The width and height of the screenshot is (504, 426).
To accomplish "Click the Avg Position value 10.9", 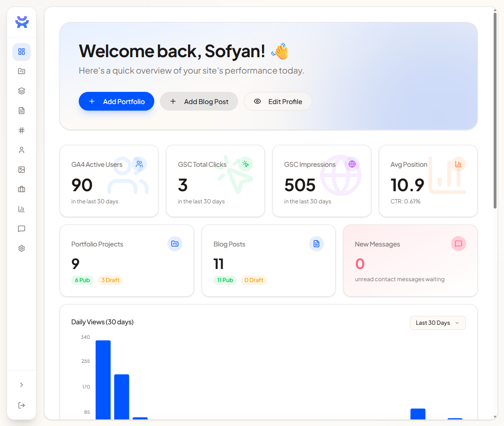I will point(407,185).
